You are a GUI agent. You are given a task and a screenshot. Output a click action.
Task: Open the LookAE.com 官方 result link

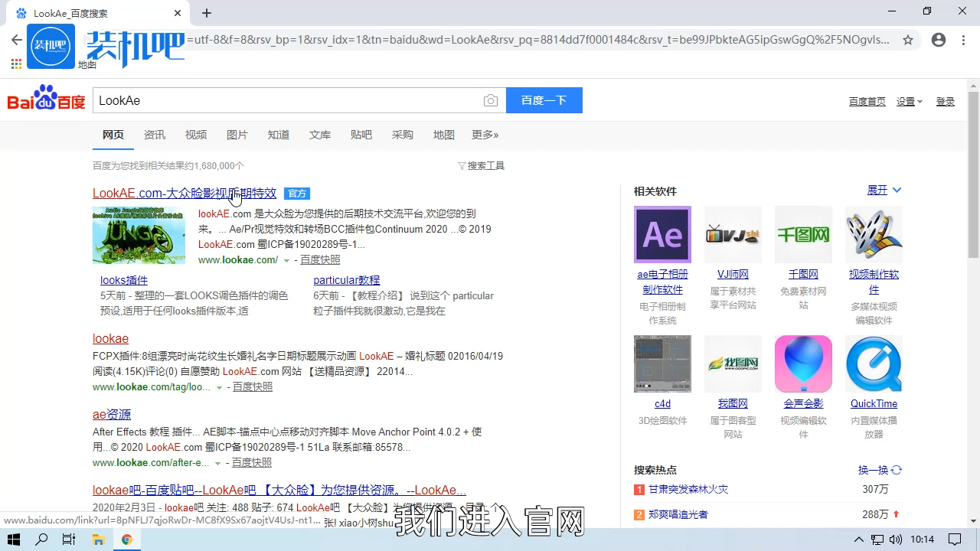coord(184,193)
